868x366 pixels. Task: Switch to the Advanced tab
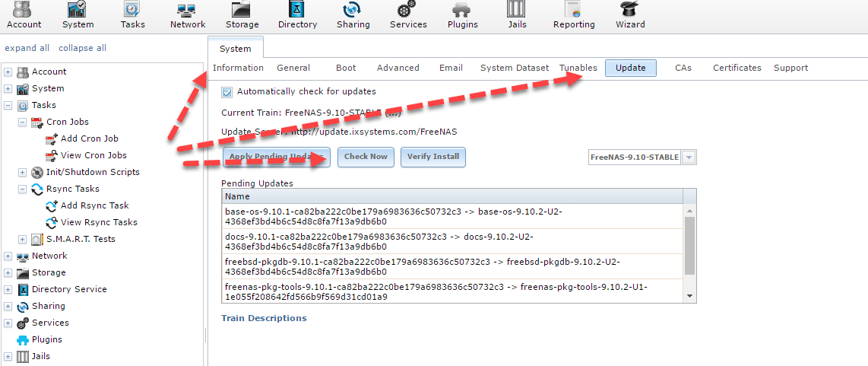pyautogui.click(x=398, y=68)
